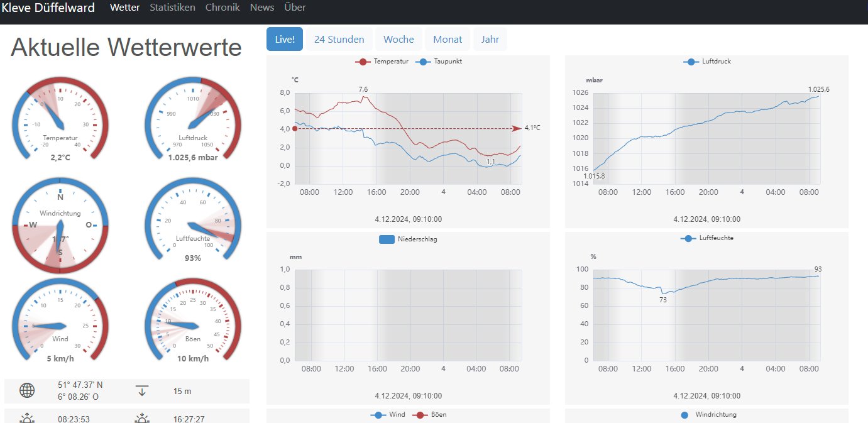The width and height of the screenshot is (868, 423).
Task: Click the sunset icon
Action: coord(142,419)
